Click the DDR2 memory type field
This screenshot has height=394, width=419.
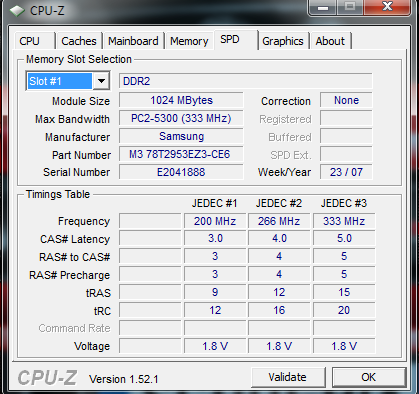[245, 81]
